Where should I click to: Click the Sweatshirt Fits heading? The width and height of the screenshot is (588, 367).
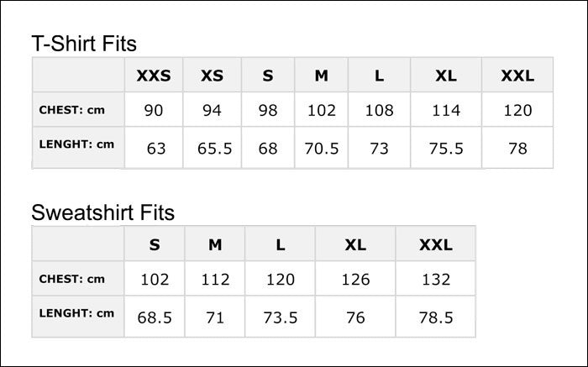pyautogui.click(x=102, y=212)
